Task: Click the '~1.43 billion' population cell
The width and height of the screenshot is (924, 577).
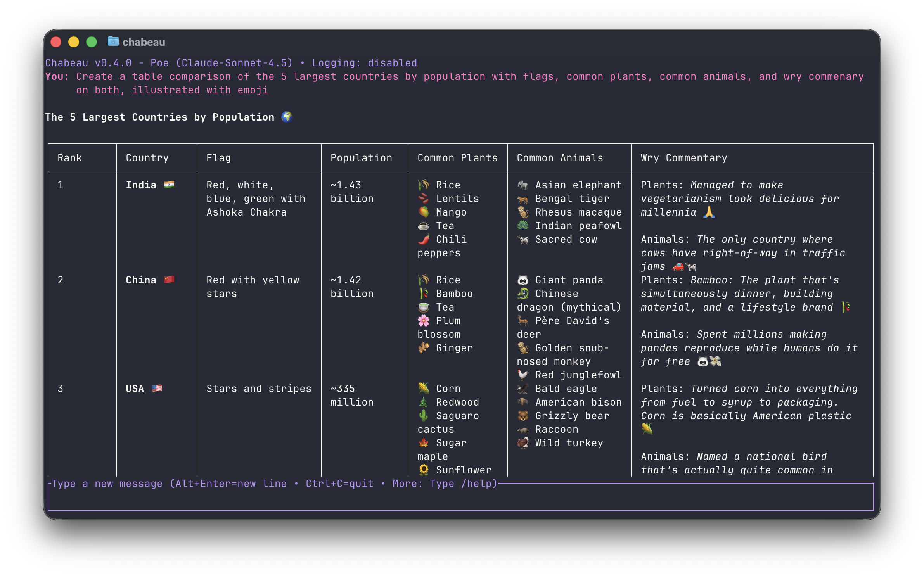Action: tap(352, 192)
